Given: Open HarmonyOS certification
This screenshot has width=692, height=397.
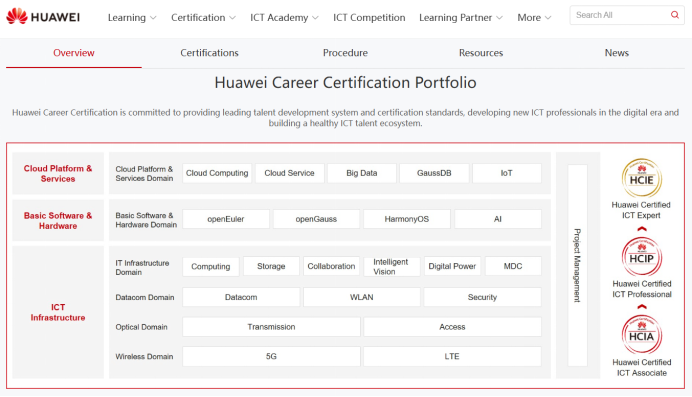Looking at the screenshot, I should coord(407,219).
